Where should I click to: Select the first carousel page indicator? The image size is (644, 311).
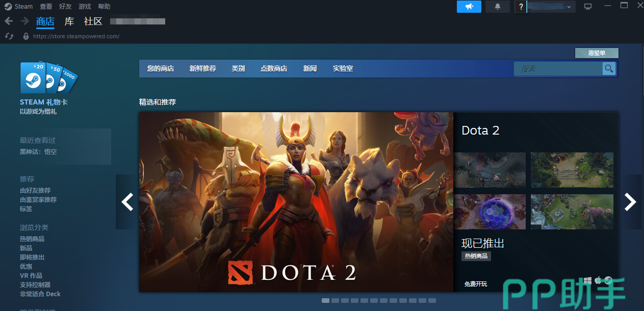point(325,300)
